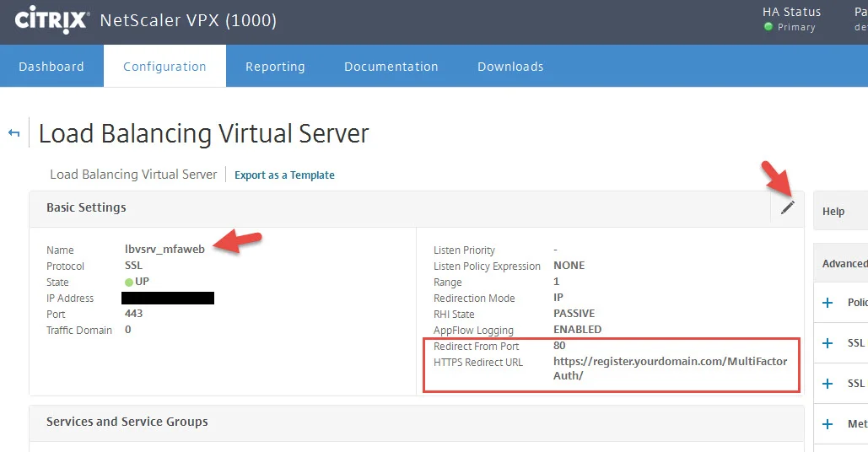Image resolution: width=868 pixels, height=452 pixels.
Task: Open the Help panel
Action: tap(840, 212)
